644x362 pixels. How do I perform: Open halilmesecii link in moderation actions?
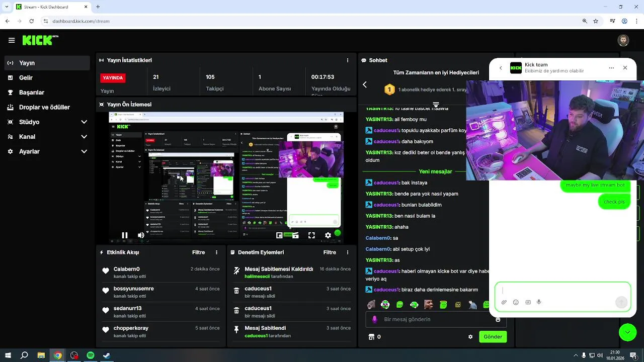point(257,277)
